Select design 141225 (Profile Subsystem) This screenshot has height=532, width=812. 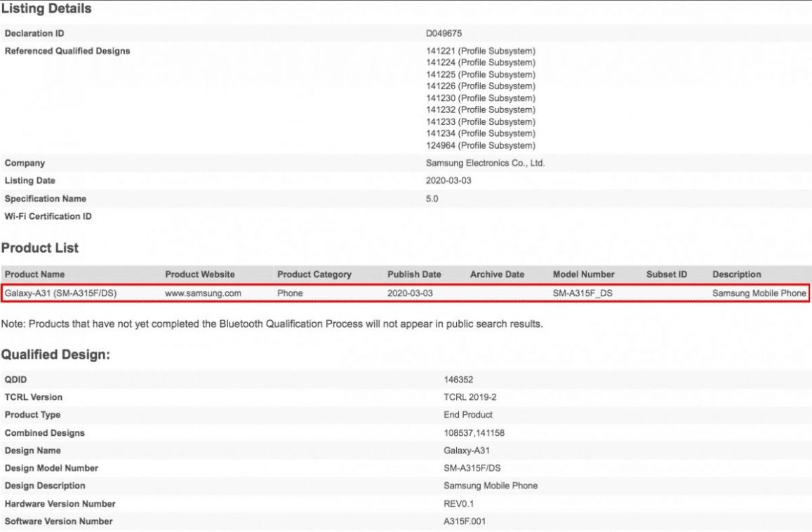click(x=481, y=74)
